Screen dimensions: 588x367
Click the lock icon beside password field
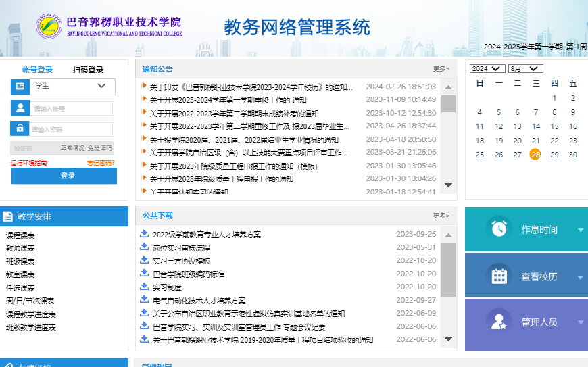tap(20, 128)
